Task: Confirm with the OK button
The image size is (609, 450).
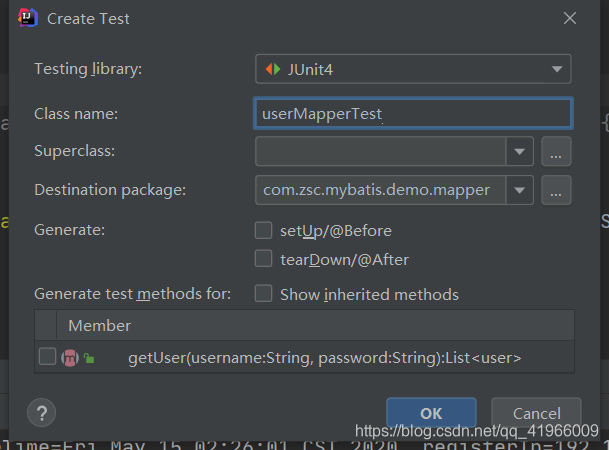Action: [431, 413]
